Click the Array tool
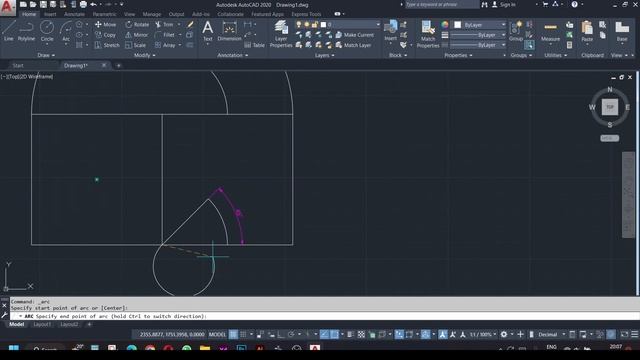The height and width of the screenshot is (360, 640). [165, 45]
